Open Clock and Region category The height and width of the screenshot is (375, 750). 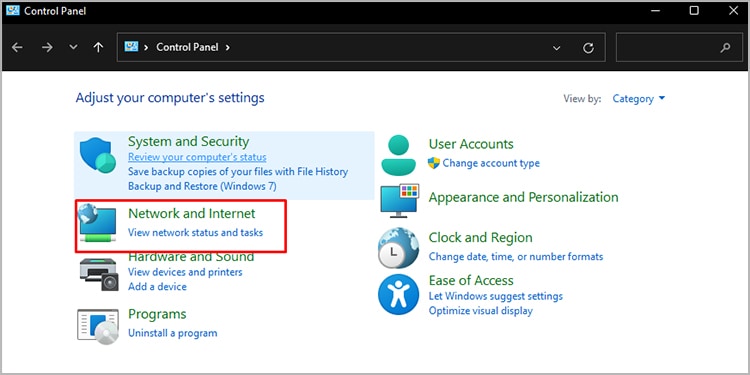pyautogui.click(x=480, y=238)
